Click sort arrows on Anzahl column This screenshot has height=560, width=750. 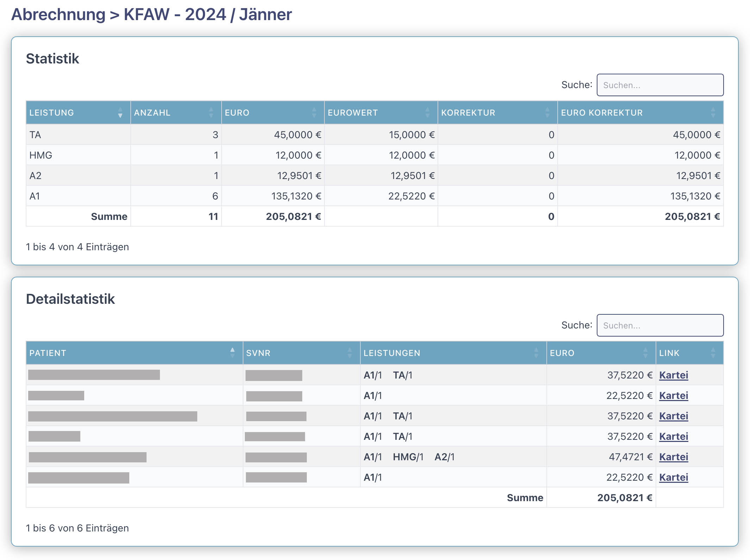[x=211, y=113]
